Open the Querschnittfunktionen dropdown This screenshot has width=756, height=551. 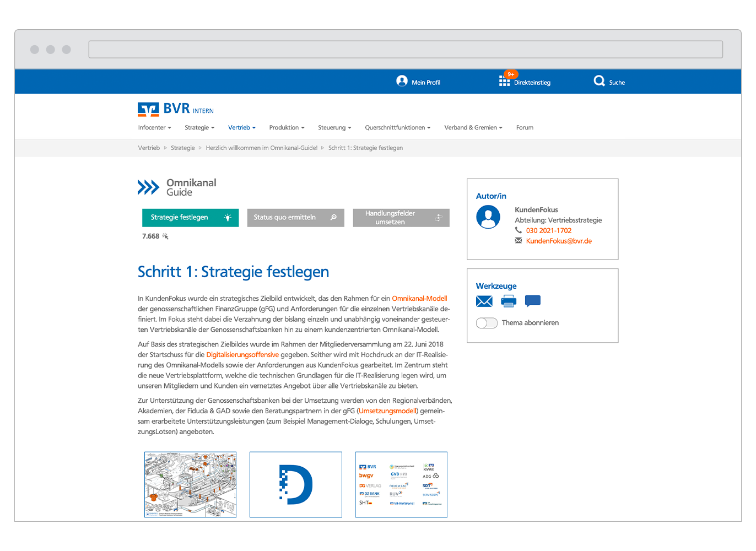point(397,128)
